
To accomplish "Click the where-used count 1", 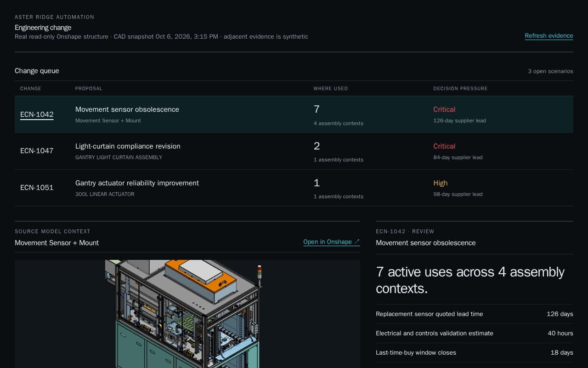I will (317, 183).
